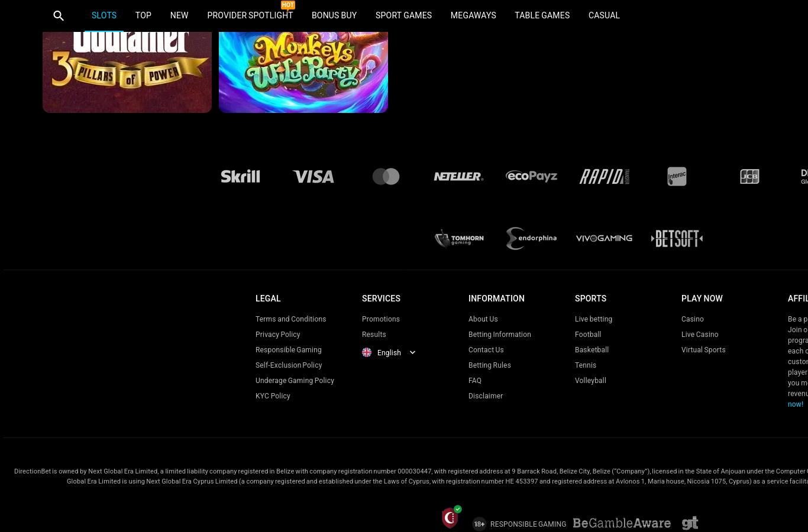808x532 pixels.
Task: Open the Virtual Sports link
Action: click(703, 350)
